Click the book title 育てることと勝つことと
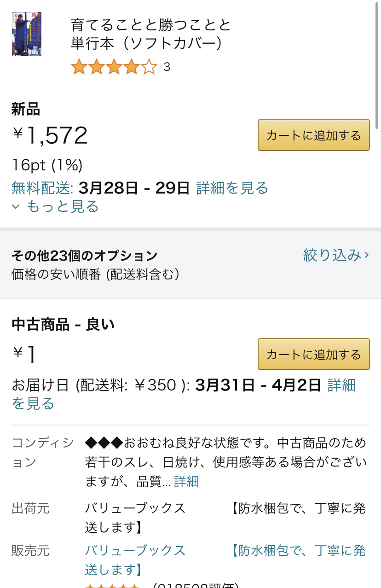This screenshot has height=588, width=381. tap(151, 24)
